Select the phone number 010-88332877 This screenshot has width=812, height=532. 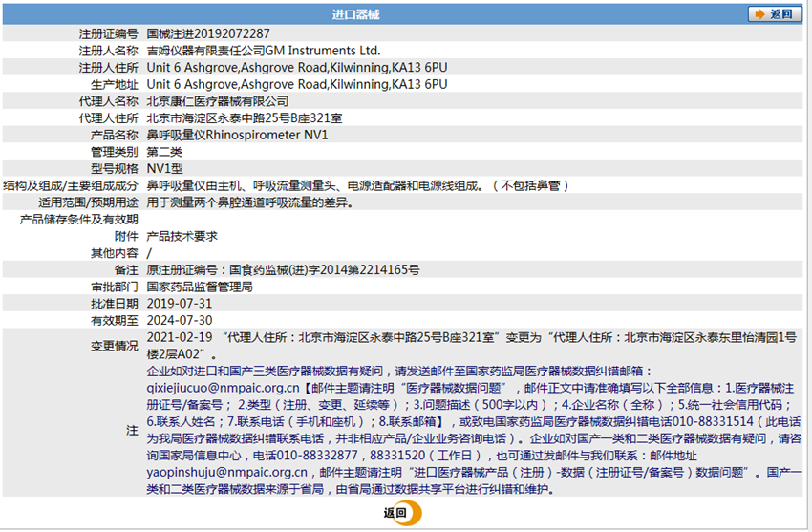317,456
